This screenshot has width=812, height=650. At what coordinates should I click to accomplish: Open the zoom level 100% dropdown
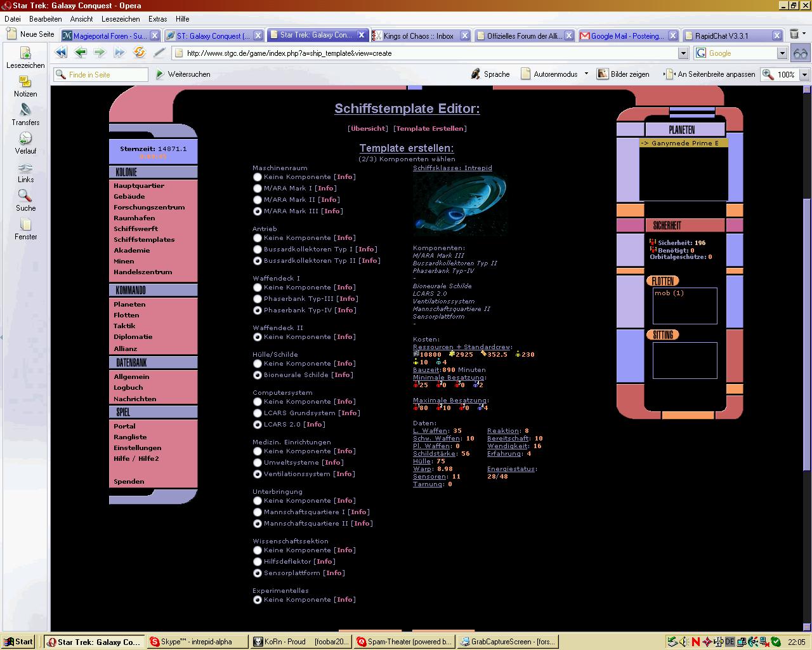pos(804,74)
